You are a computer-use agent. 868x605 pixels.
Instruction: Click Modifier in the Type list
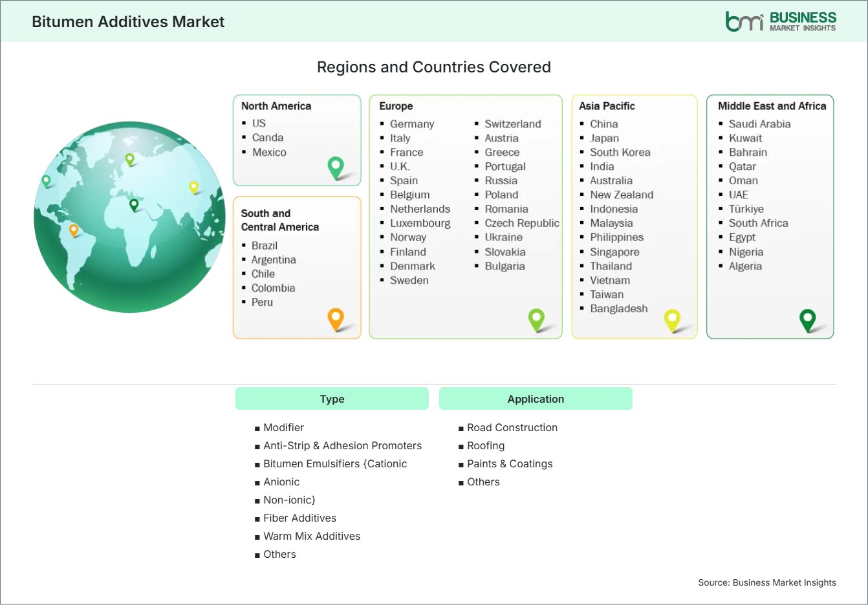point(283,427)
